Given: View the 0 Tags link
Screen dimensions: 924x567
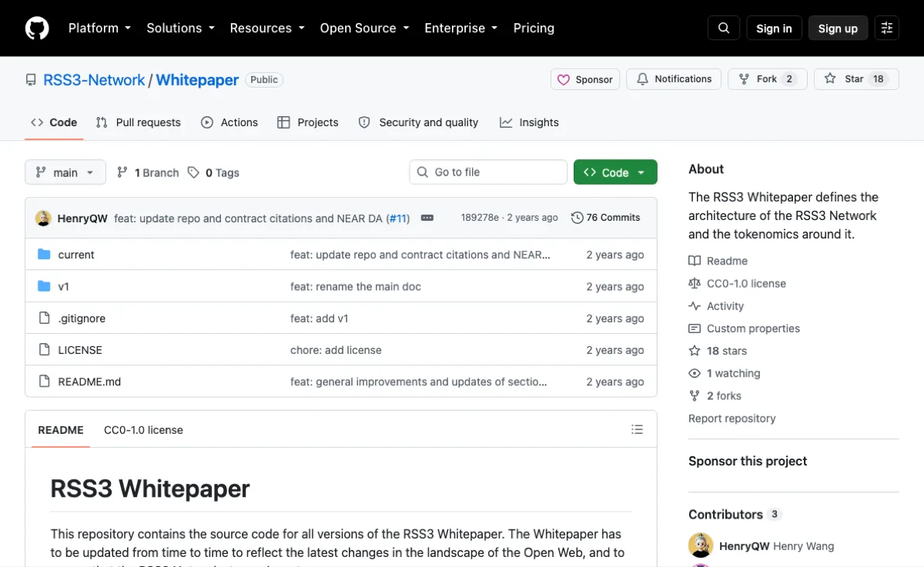Looking at the screenshot, I should [x=213, y=172].
